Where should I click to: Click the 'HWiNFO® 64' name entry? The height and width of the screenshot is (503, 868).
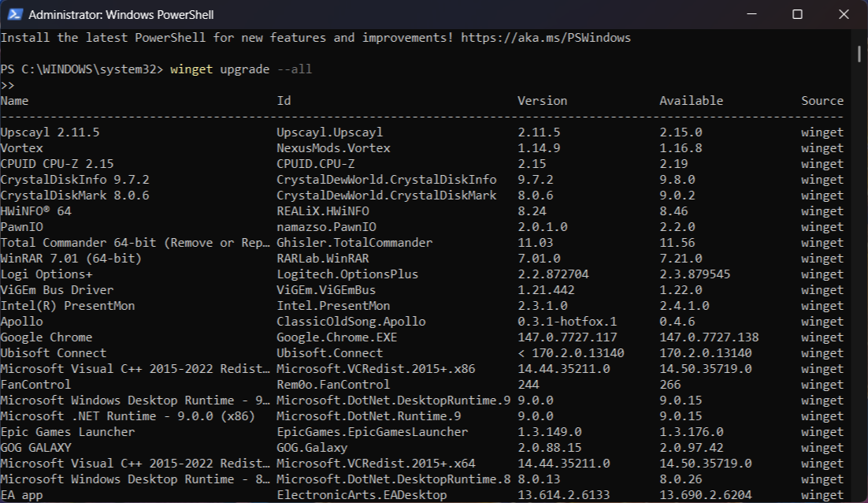36,211
